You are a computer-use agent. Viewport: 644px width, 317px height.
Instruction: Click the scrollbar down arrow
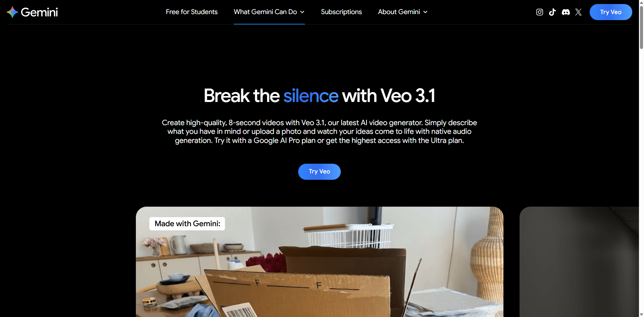(641, 314)
